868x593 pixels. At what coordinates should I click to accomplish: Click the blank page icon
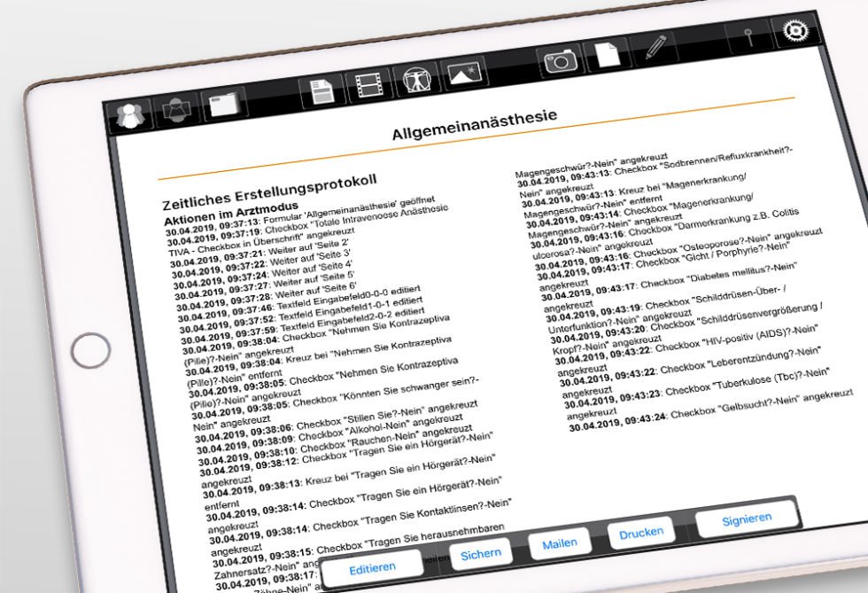point(608,54)
